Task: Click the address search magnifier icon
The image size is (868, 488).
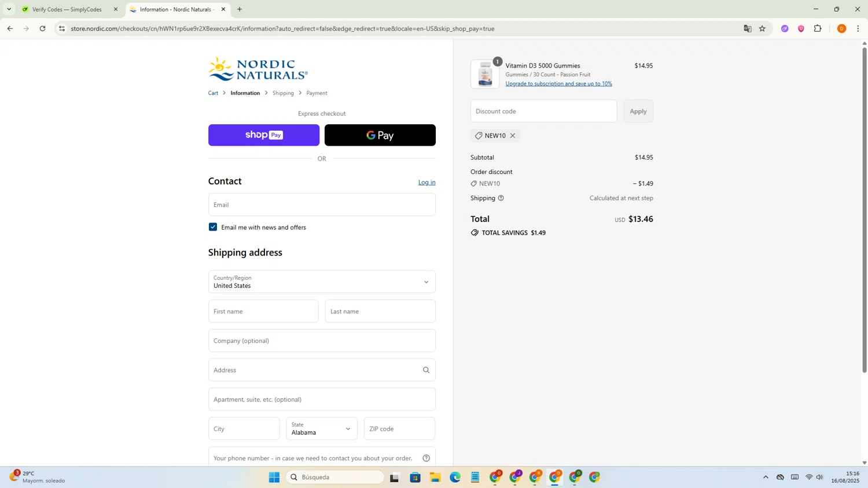Action: point(426,370)
